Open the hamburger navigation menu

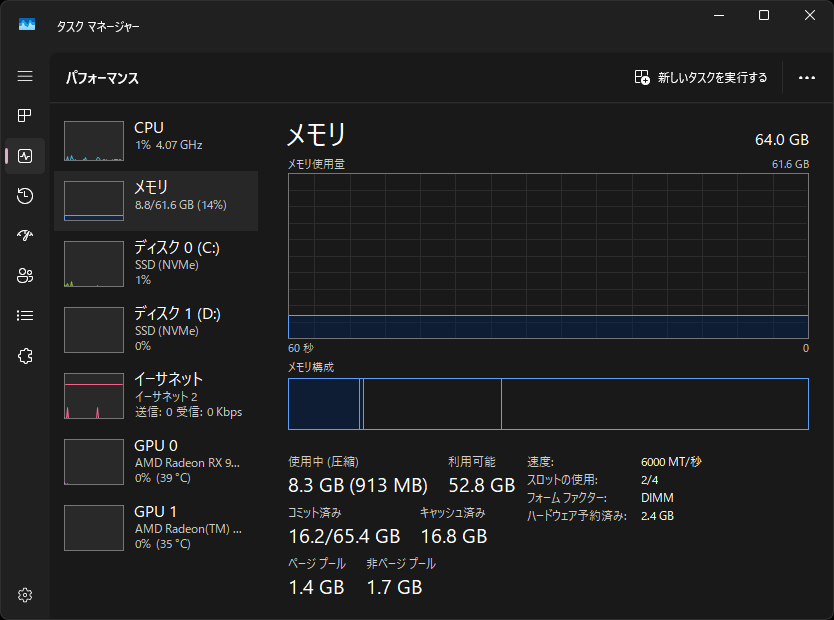(25, 77)
